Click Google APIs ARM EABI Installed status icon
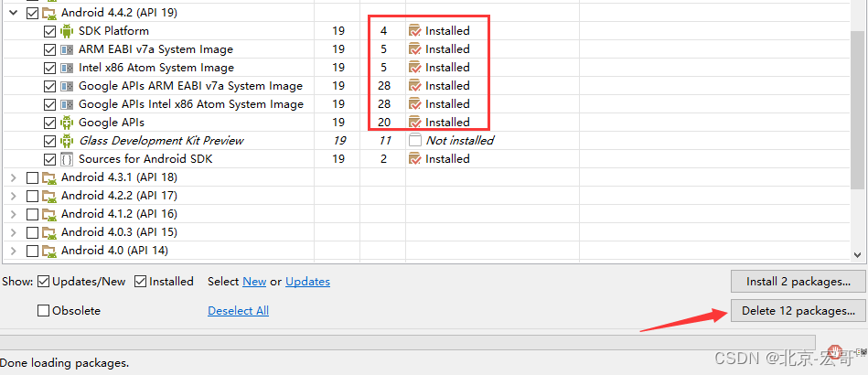This screenshot has width=868, height=375. click(x=414, y=86)
